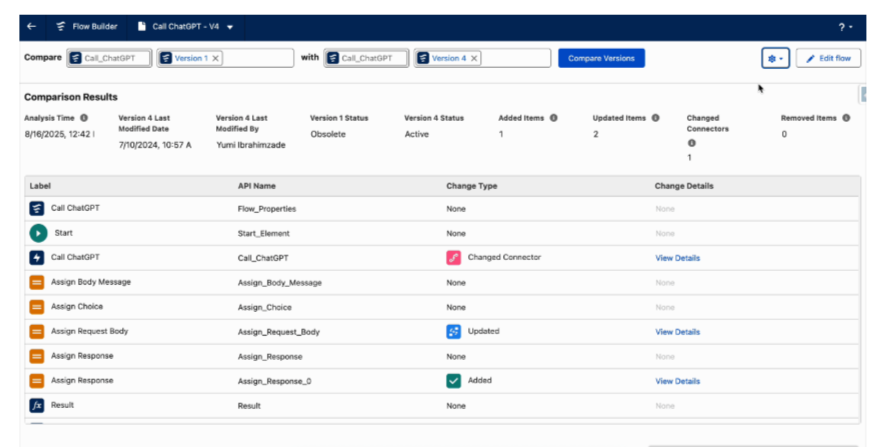884x447 pixels.
Task: Open the gear settings dropdown
Action: point(775,58)
